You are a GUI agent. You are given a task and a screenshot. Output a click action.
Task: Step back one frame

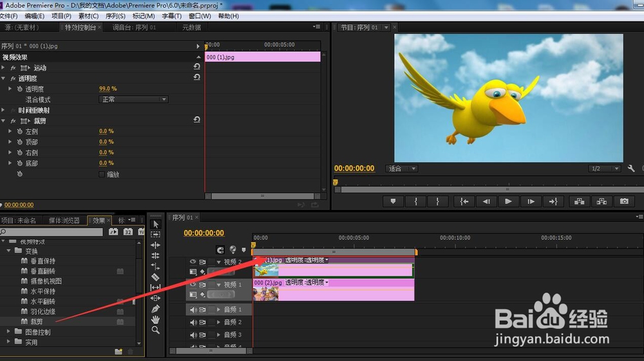click(486, 201)
